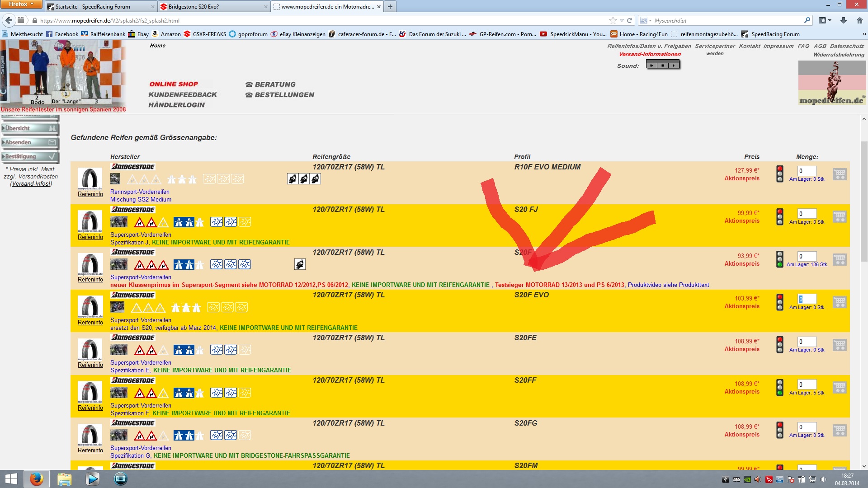This screenshot has width=868, height=488.
Task: Click the Firefox back arrow button
Action: pyautogui.click(x=9, y=20)
